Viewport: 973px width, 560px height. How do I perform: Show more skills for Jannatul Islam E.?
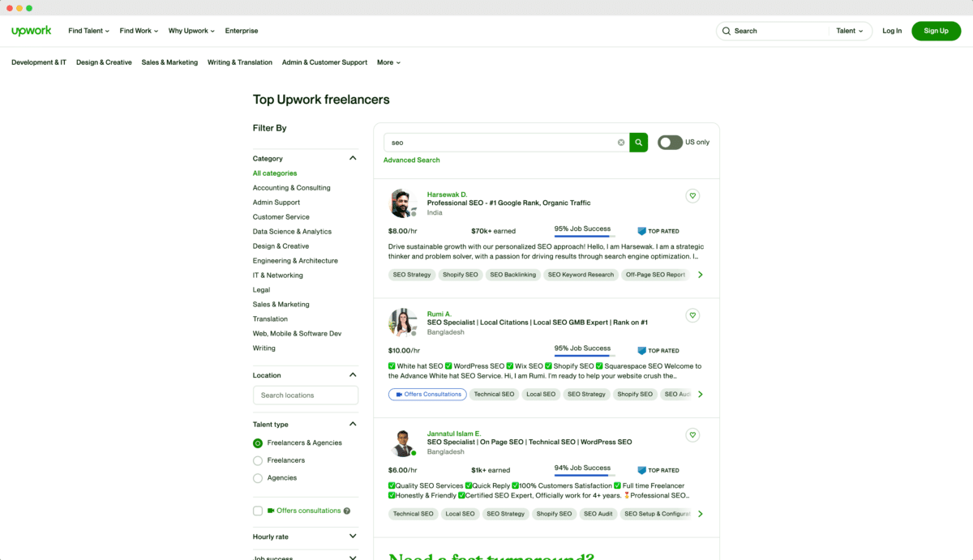click(x=701, y=514)
